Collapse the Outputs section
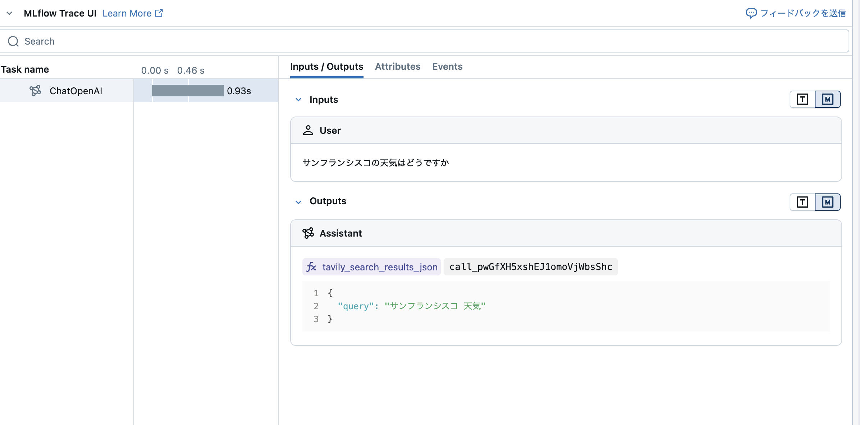 pyautogui.click(x=298, y=202)
